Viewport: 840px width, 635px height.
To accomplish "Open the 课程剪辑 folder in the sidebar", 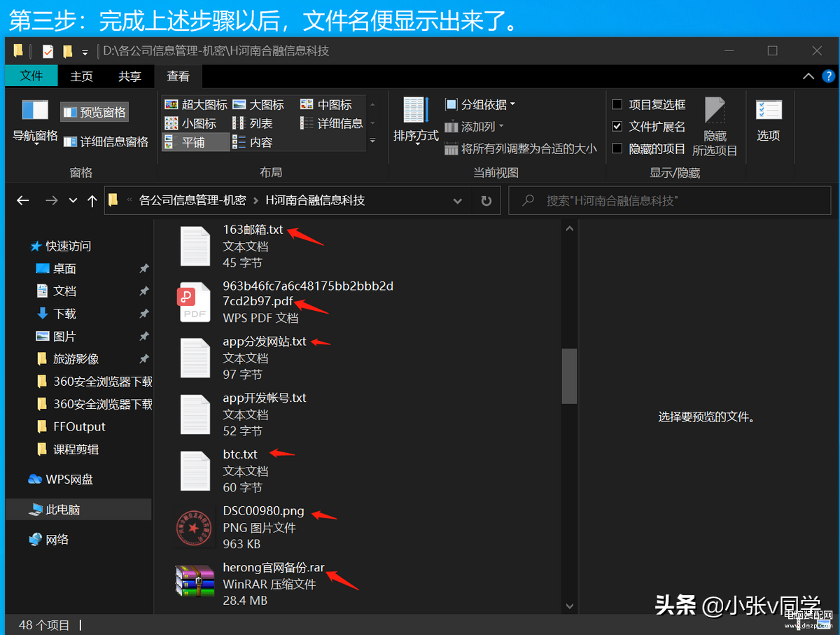I will coord(67,449).
